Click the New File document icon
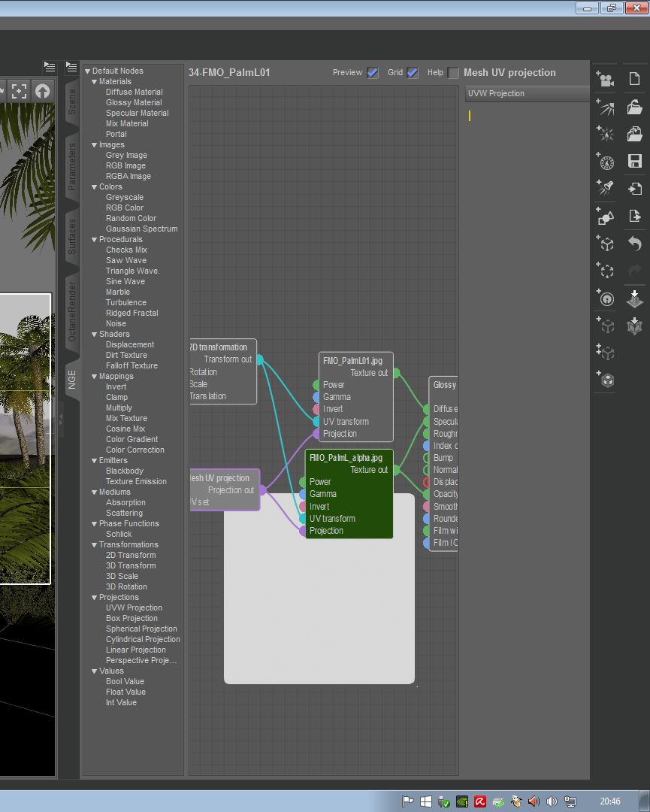650x812 pixels. 635,79
